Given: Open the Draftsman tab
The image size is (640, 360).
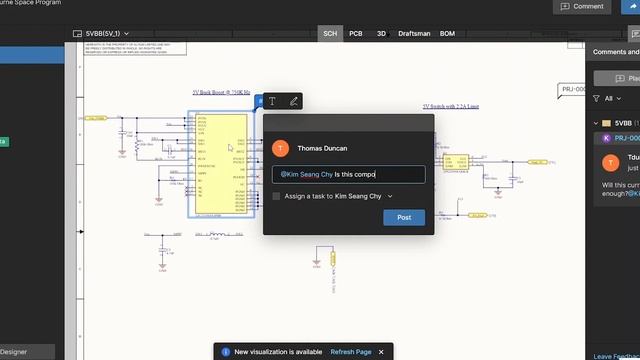Looking at the screenshot, I should pyautogui.click(x=414, y=33).
